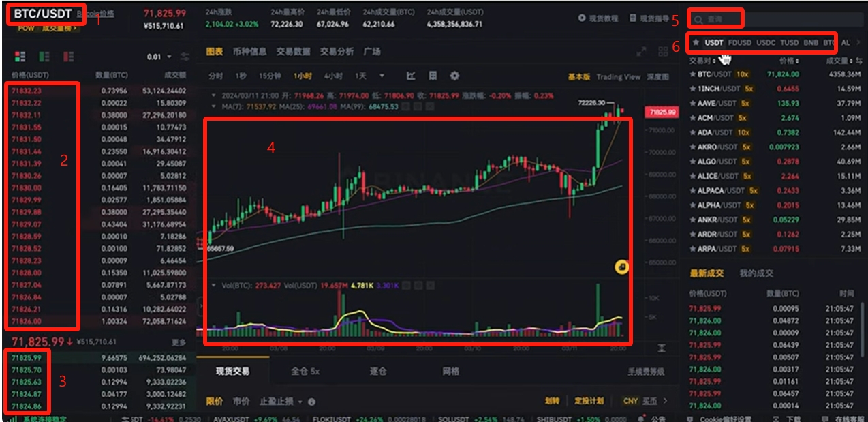The width and height of the screenshot is (868, 422).
Task: Switch chart to Trading View mode
Action: 619,77
